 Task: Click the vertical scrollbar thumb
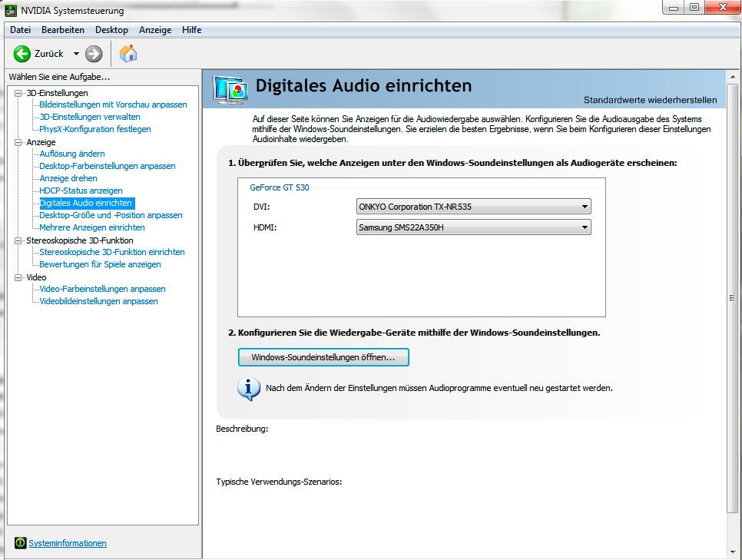(733, 298)
